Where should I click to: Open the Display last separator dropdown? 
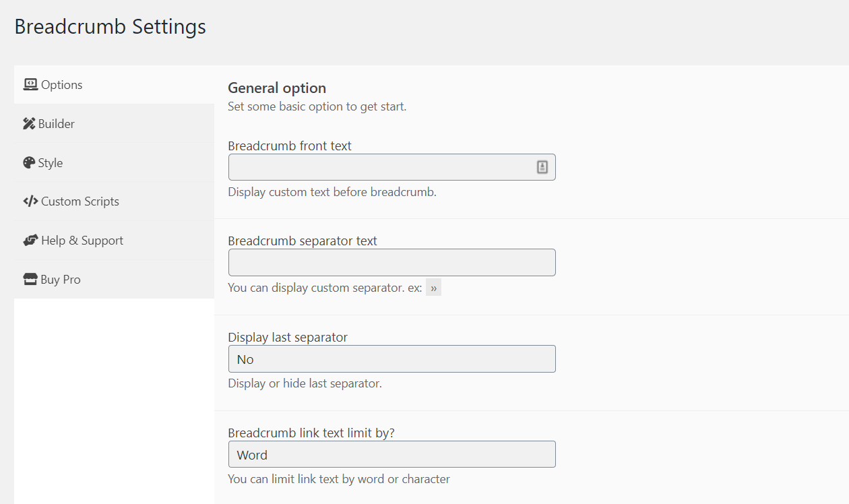pos(391,359)
